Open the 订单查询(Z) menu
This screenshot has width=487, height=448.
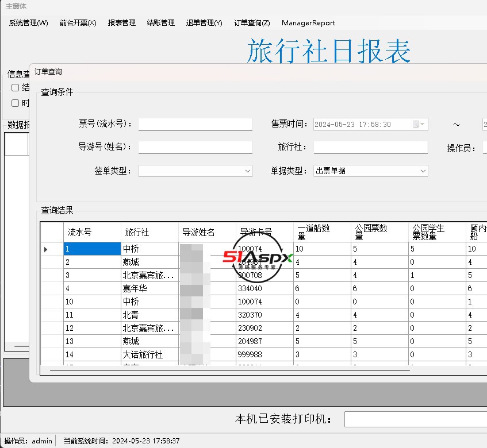click(x=252, y=23)
